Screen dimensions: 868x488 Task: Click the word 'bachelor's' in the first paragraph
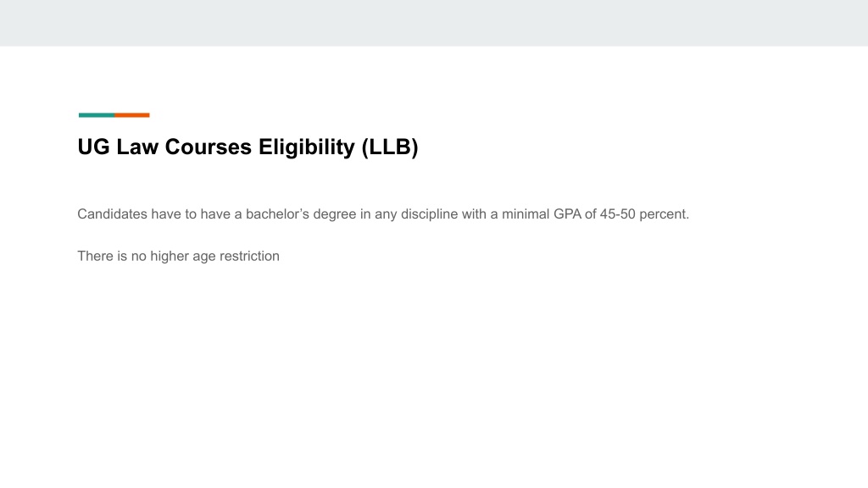point(277,214)
